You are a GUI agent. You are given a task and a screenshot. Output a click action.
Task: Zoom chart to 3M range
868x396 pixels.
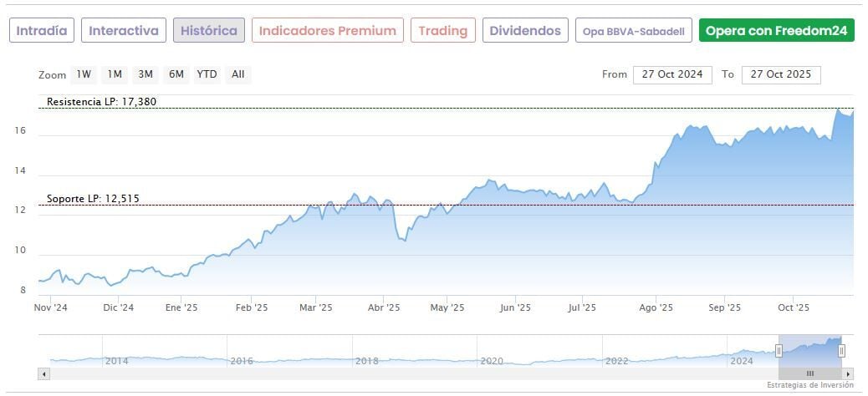click(x=146, y=74)
